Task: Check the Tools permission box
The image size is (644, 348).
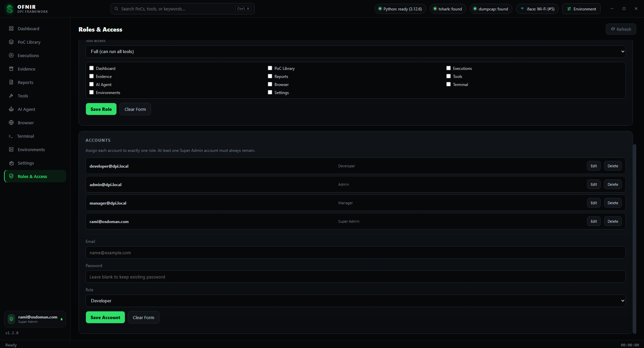Action: 448,76
